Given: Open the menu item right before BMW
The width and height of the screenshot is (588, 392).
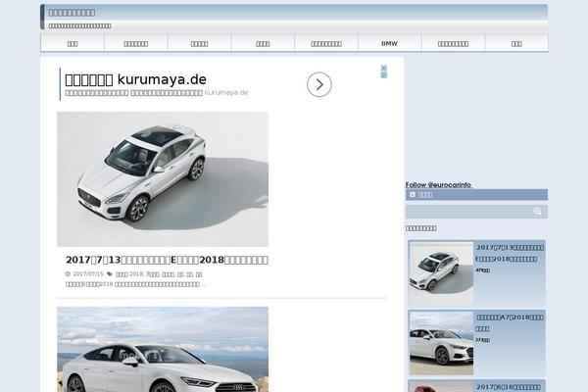Looking at the screenshot, I should 326,43.
